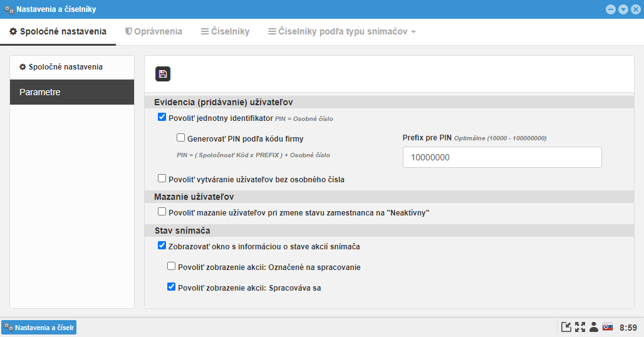Viewport: 644px width, 337px height.
Task: Click the PIN = Osobné číslo hint
Action: coord(304,118)
